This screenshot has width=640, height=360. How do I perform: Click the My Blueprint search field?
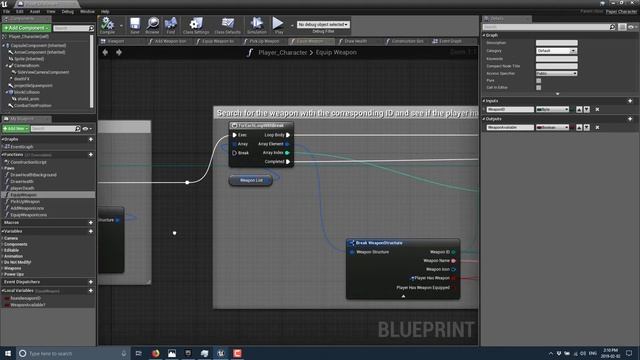click(x=53, y=129)
